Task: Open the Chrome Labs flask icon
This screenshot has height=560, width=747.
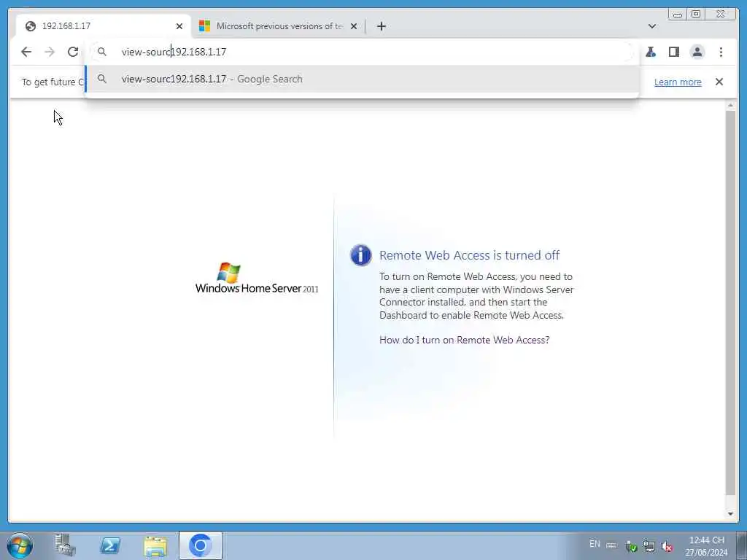Action: tap(651, 52)
